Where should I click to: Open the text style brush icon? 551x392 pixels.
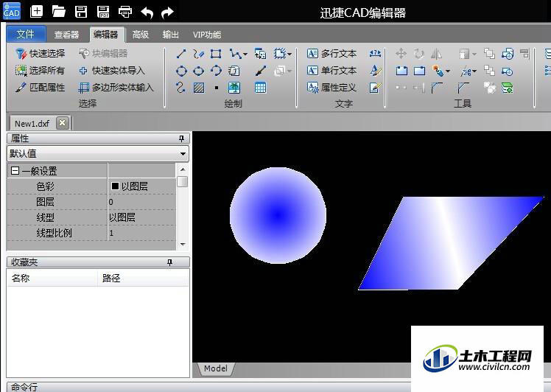(375, 70)
